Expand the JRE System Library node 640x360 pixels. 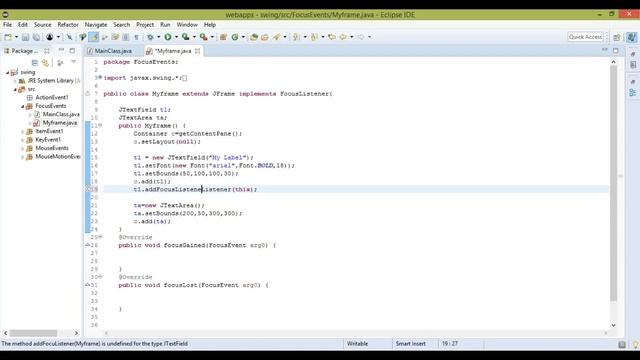[15, 81]
